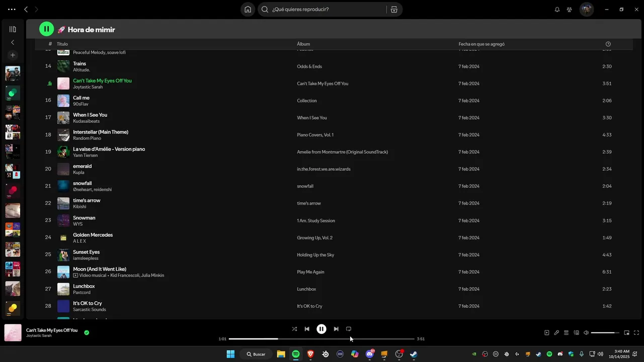The width and height of the screenshot is (644, 362).
Task: Navigate back with the top-left arrow
Action: click(26, 10)
